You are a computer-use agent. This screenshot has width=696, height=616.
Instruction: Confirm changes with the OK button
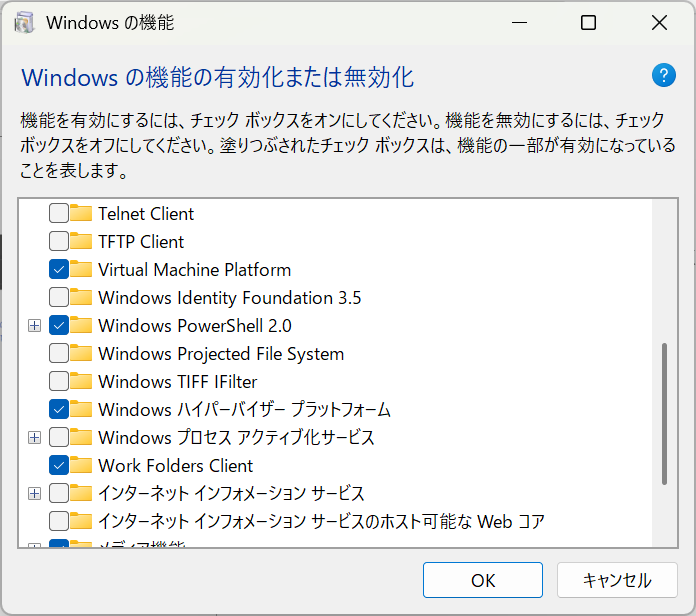tap(482, 580)
